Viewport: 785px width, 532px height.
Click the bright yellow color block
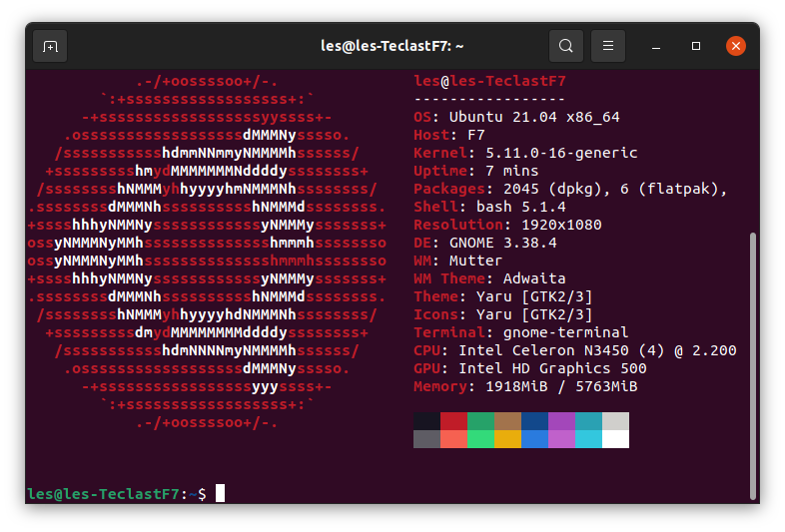[508, 439]
